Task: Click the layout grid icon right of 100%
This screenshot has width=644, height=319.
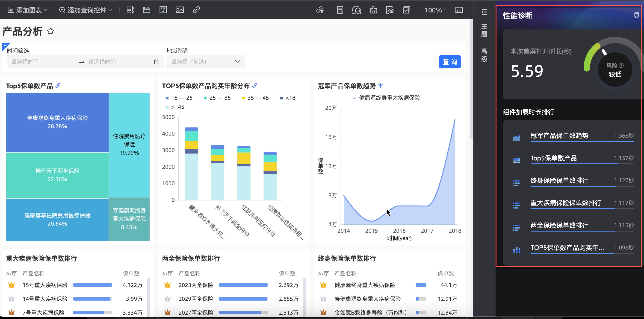Action: (459, 10)
